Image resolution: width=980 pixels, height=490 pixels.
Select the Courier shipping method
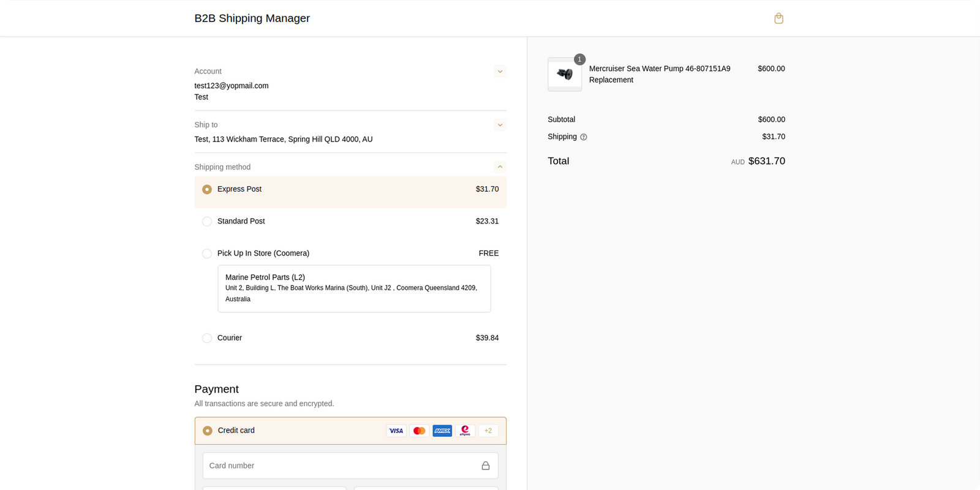pyautogui.click(x=207, y=338)
